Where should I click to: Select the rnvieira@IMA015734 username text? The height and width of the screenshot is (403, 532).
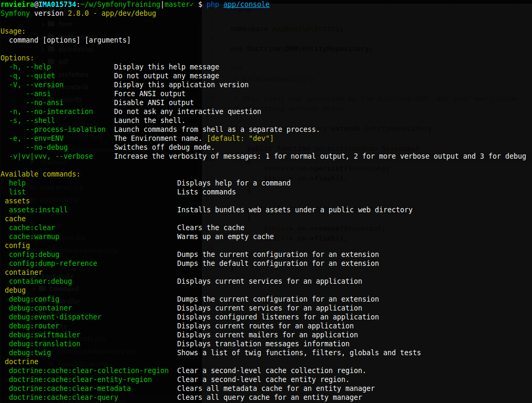(x=38, y=4)
